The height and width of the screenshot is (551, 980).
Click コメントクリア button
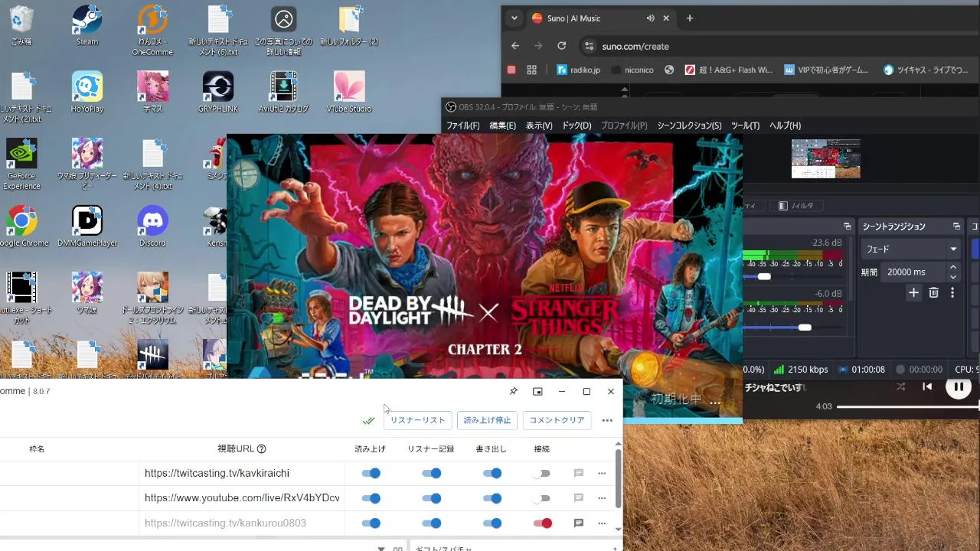(x=557, y=420)
